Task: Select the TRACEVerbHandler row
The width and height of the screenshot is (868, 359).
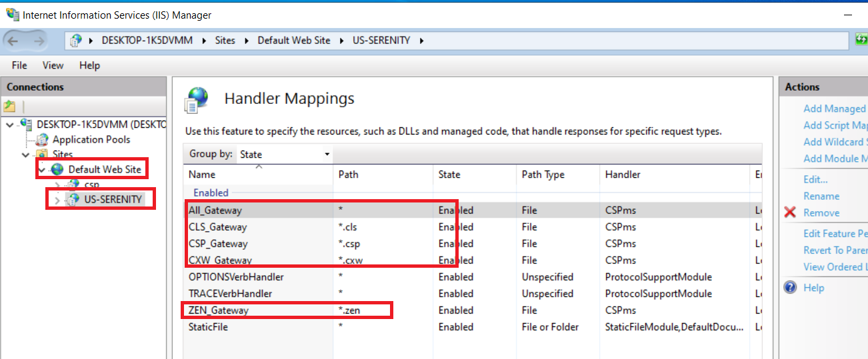Action: click(473, 293)
